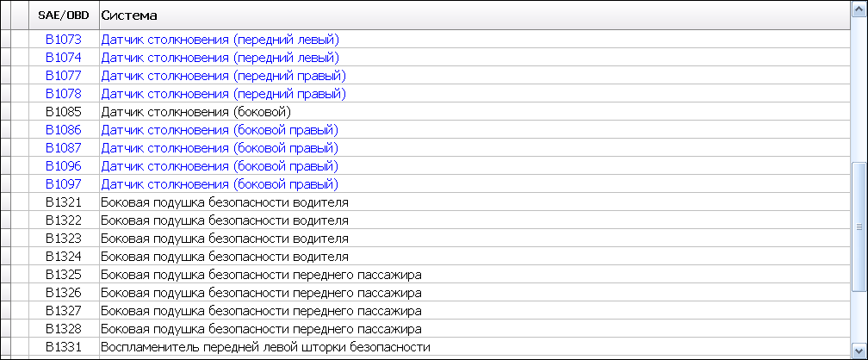This screenshot has width=868, height=360.
Task: Click B1321 row's 'Боковая подушка безопасности водителя' text
Action: [225, 202]
